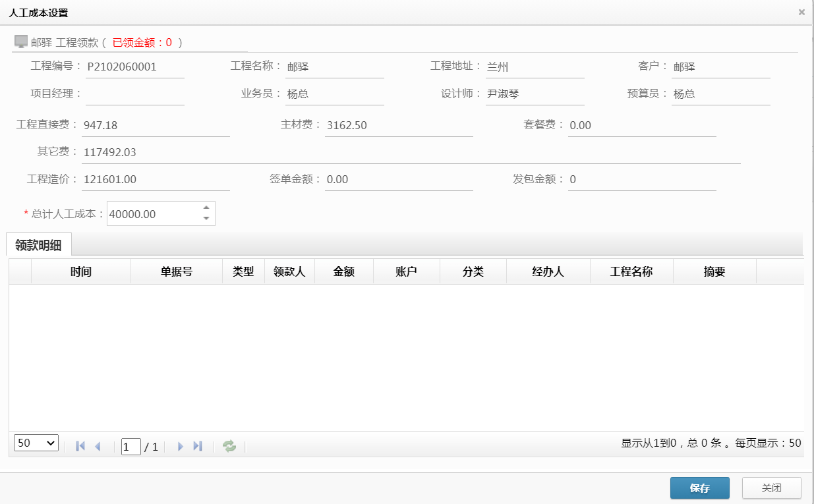Image resolution: width=814 pixels, height=504 pixels.
Task: Decrease 总计人工成本 with down arrow
Action: point(206,219)
